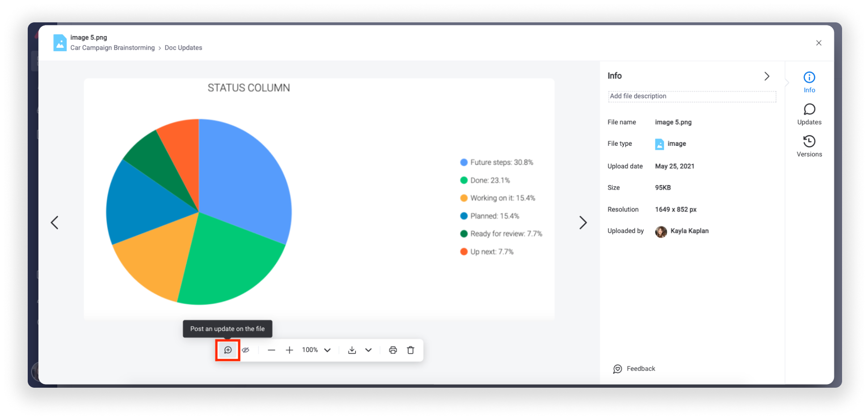
Task: Open Doc Updates breadcrumb
Action: (183, 48)
